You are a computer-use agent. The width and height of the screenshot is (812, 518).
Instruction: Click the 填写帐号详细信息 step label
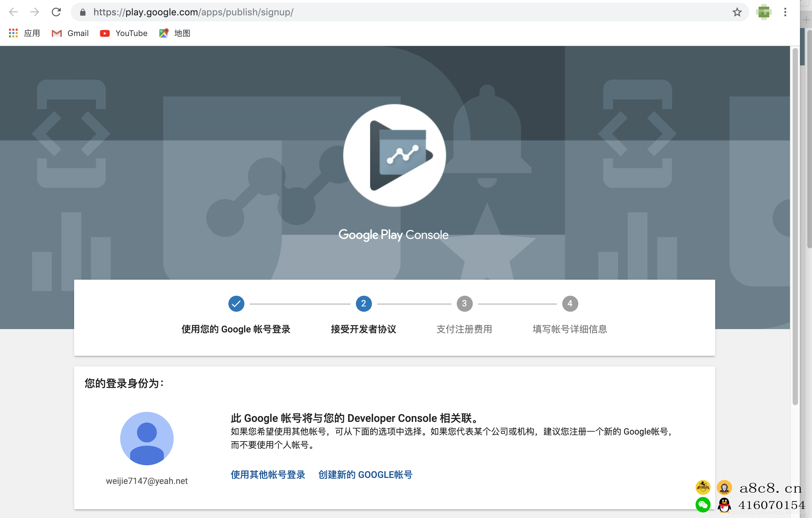pyautogui.click(x=570, y=329)
